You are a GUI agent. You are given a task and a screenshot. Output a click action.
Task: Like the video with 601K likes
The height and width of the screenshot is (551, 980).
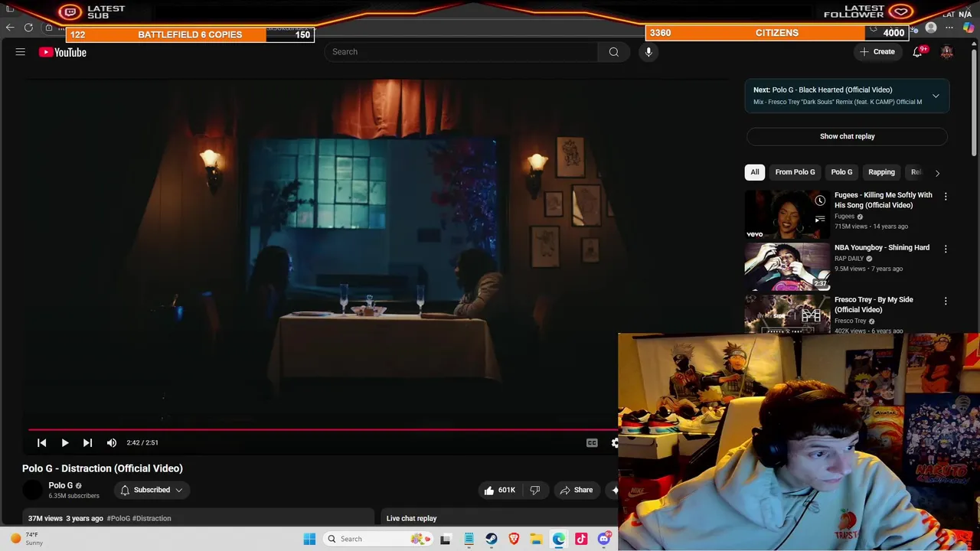click(499, 490)
